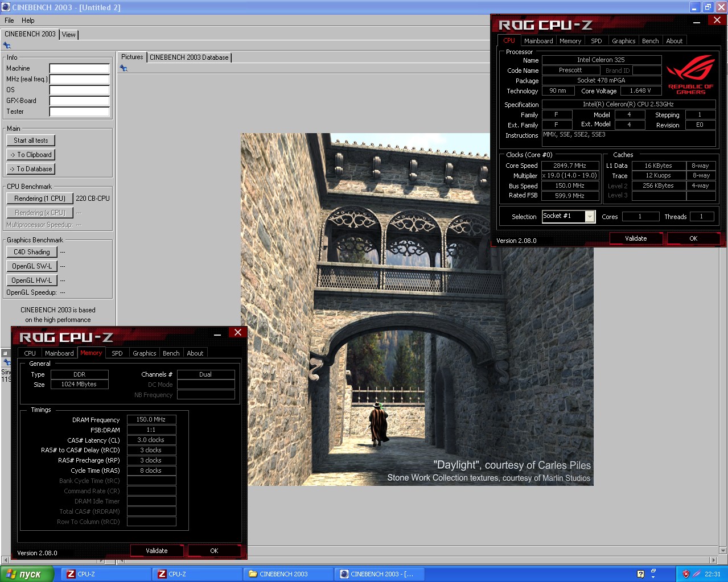
Task: Minimize the upper CPU-Z window
Action: pos(697,22)
